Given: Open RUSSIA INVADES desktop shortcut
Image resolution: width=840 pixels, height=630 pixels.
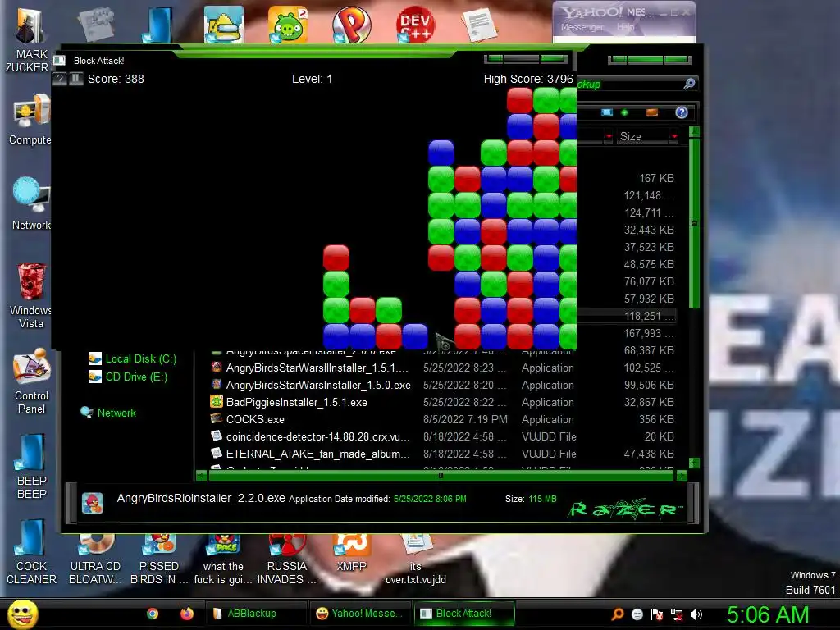Looking at the screenshot, I should tap(286, 560).
